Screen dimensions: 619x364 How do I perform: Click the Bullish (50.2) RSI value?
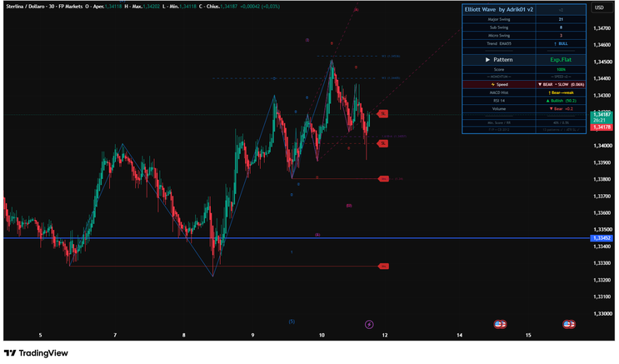[x=561, y=101]
